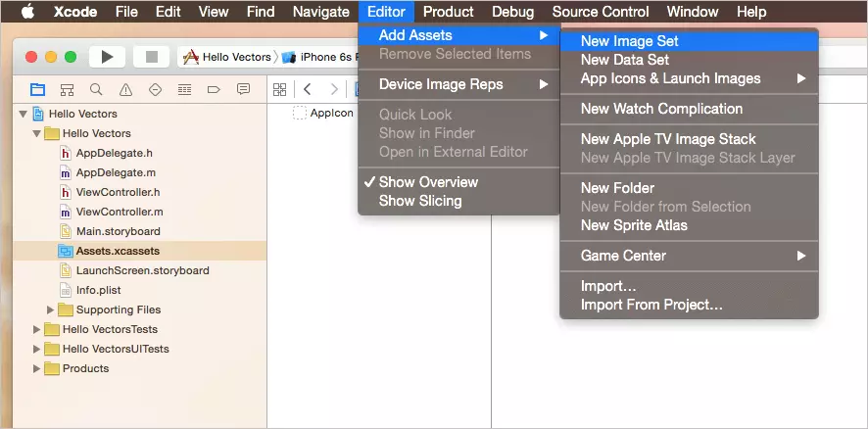The height and width of the screenshot is (429, 868).
Task: Choose New Folder from submenu
Action: point(689,188)
